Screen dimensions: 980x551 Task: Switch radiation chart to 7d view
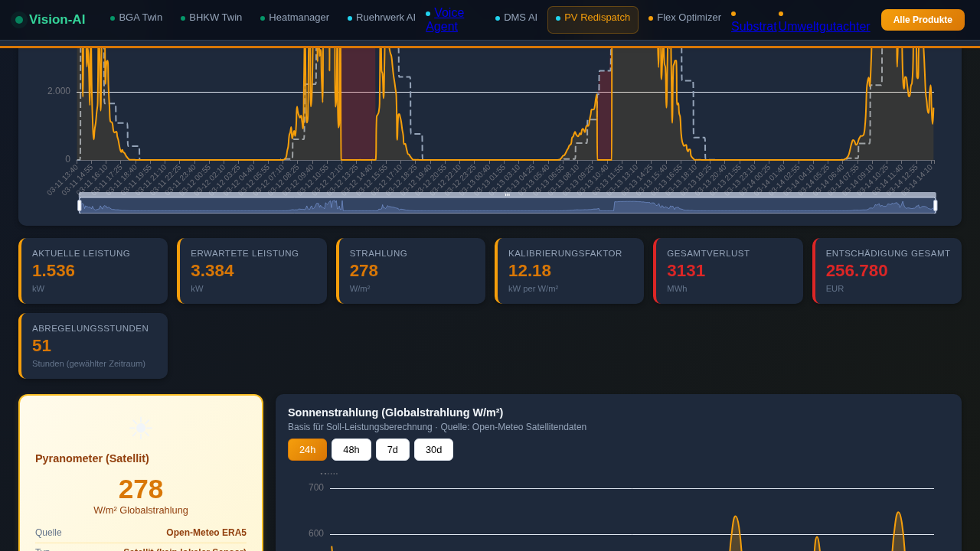[392, 450]
